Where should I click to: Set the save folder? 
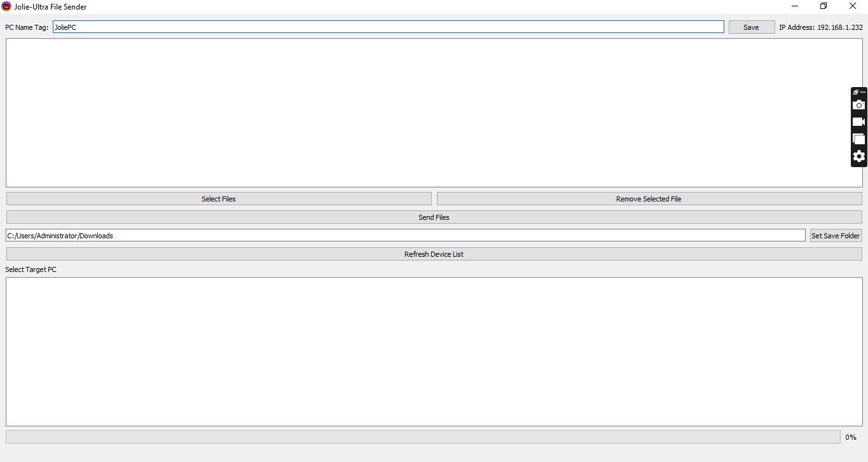click(x=836, y=235)
